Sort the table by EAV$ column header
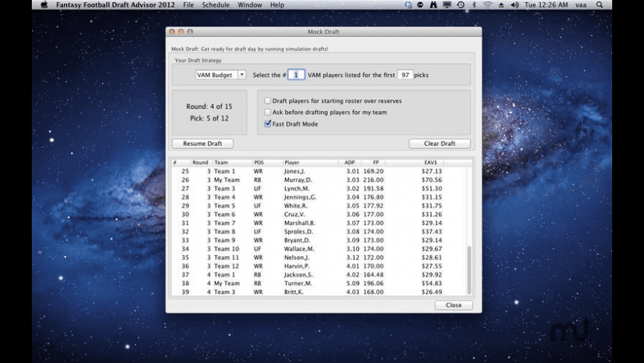 [429, 162]
